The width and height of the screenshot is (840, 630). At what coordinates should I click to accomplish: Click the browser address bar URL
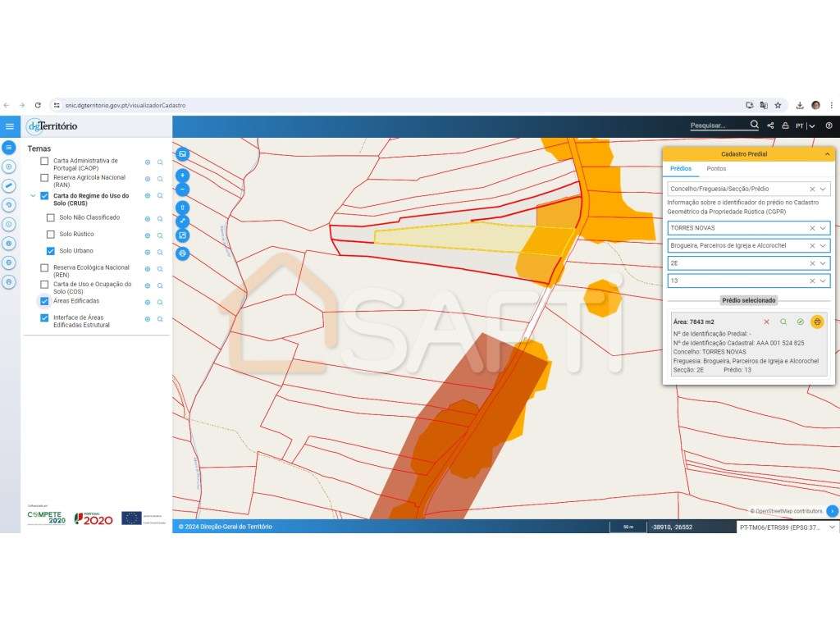[126, 106]
